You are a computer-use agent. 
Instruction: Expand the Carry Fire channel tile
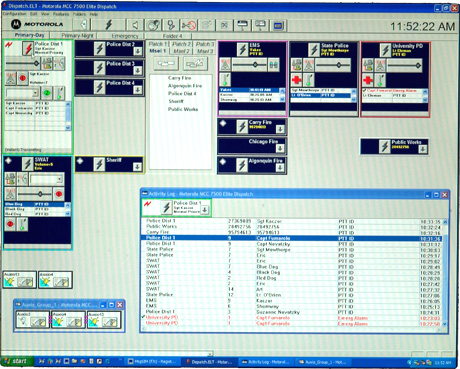point(280,129)
